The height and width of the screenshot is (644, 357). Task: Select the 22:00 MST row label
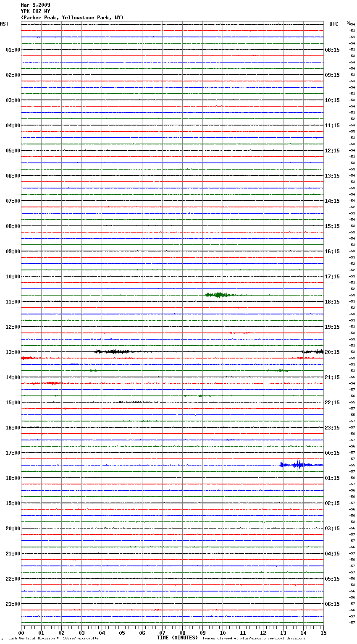(x=13, y=579)
